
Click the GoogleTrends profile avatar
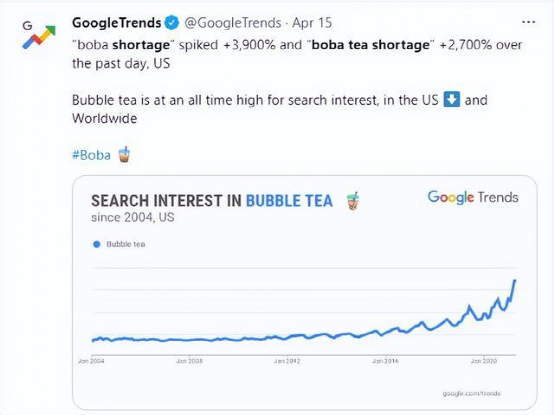(39, 34)
